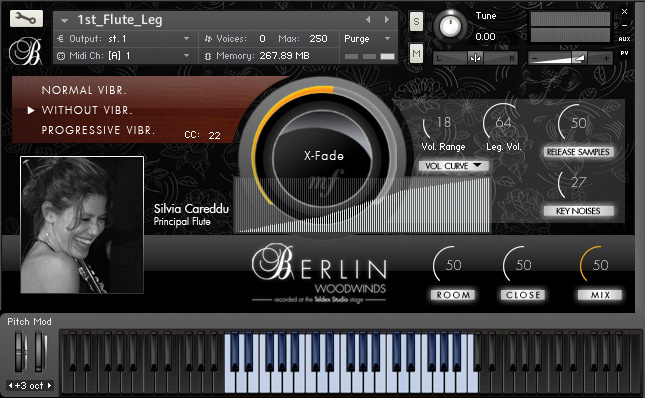
Task: Click the CC value 22
Action: [x=214, y=135]
